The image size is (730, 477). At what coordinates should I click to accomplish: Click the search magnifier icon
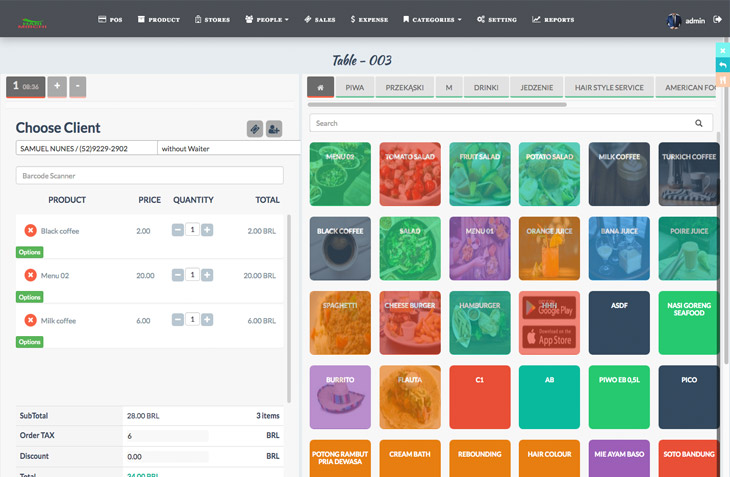pos(698,123)
